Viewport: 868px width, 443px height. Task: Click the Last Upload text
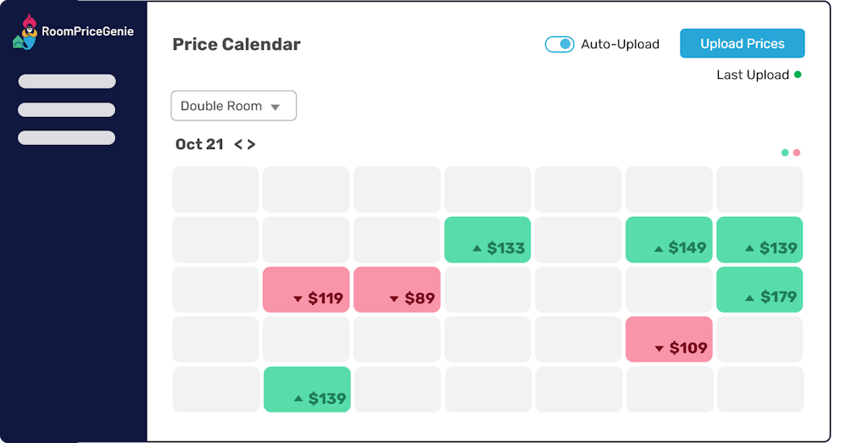pos(752,75)
